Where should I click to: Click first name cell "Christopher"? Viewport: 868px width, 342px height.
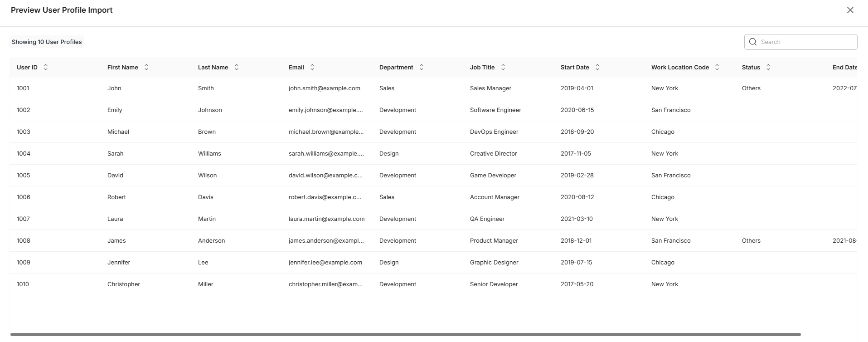pos(124,284)
